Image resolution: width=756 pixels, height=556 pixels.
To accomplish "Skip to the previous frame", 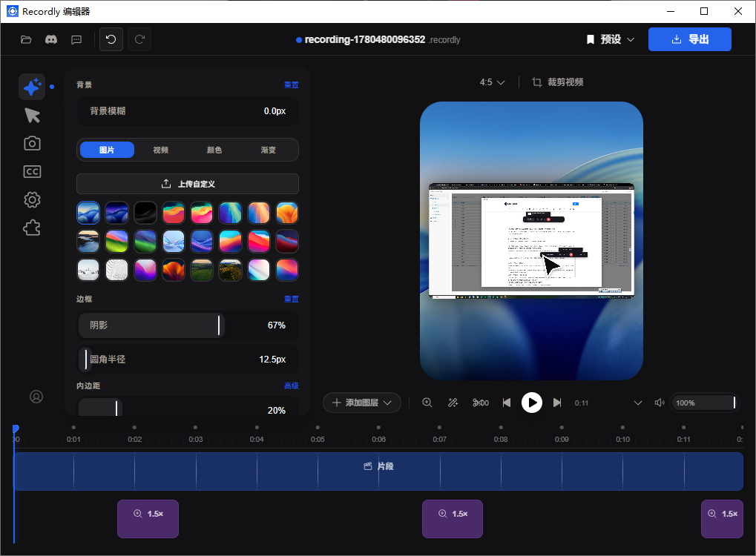I will (507, 403).
